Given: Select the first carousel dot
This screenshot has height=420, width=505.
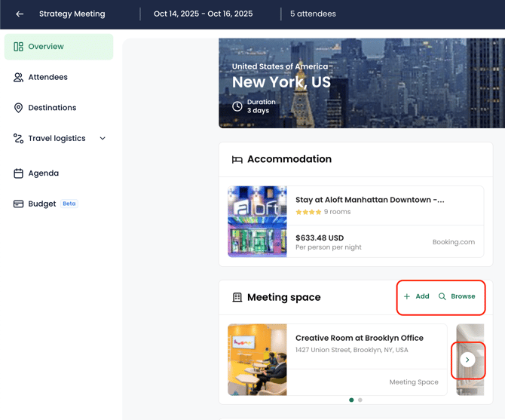Looking at the screenshot, I should coord(351,400).
